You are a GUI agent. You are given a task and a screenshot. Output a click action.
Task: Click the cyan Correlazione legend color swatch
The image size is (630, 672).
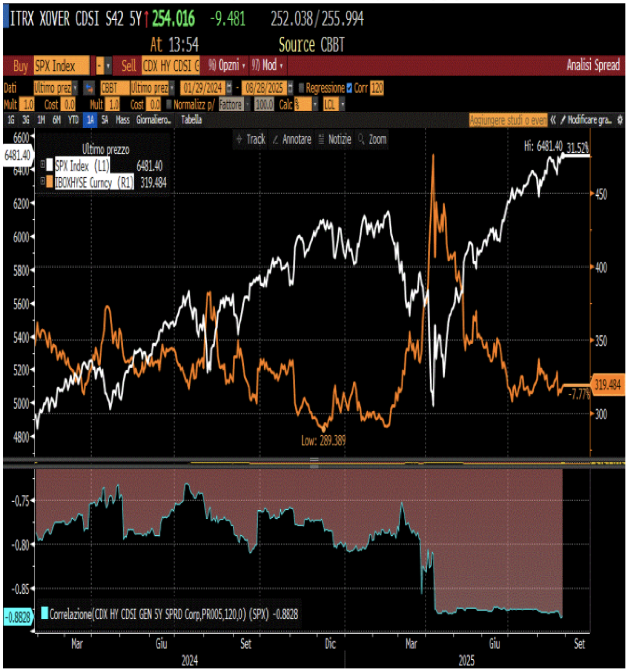[x=44, y=613]
